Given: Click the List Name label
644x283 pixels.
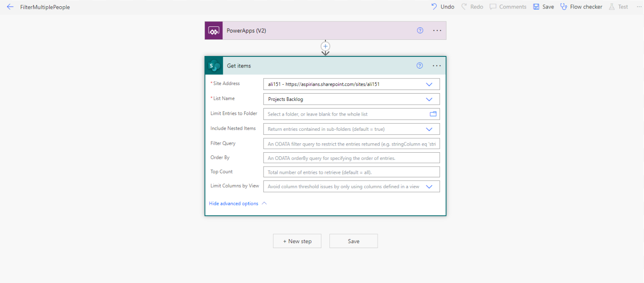Looking at the screenshot, I should 224,99.
